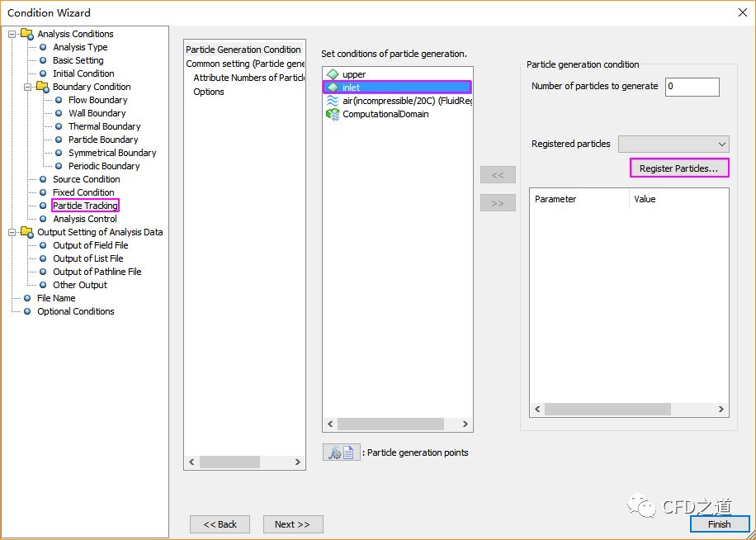This screenshot has width=756, height=540.
Task: Open Periodic Boundary settings
Action: (104, 166)
